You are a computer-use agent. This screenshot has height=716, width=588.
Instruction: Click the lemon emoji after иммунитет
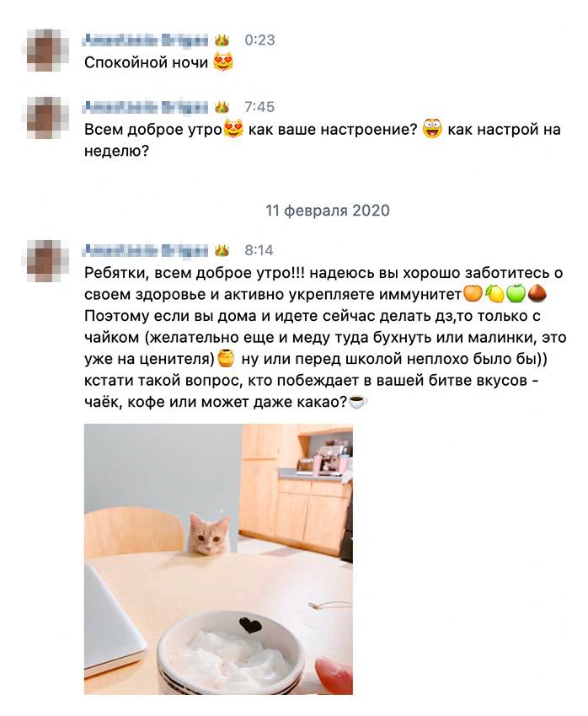click(494, 294)
